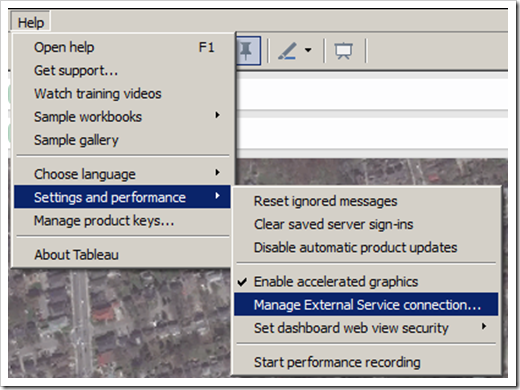This screenshot has height=390, width=520.
Task: Click Disable automatic product updates
Action: point(366,248)
